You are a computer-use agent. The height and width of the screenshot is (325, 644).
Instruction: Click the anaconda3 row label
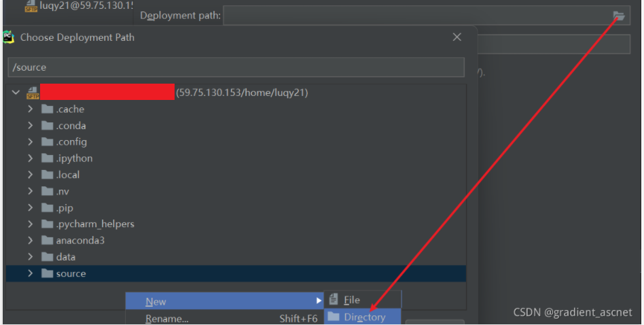click(x=80, y=241)
